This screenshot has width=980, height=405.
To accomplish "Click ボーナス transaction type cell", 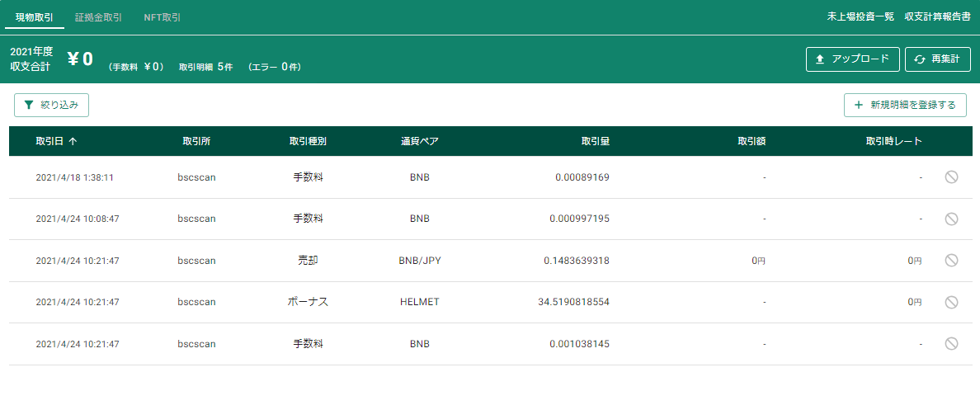I will point(308,302).
